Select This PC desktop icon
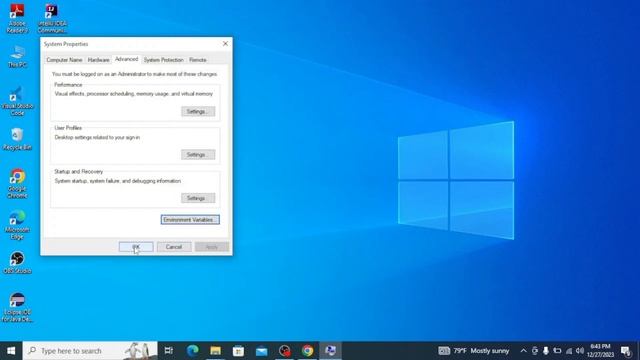 click(x=17, y=56)
